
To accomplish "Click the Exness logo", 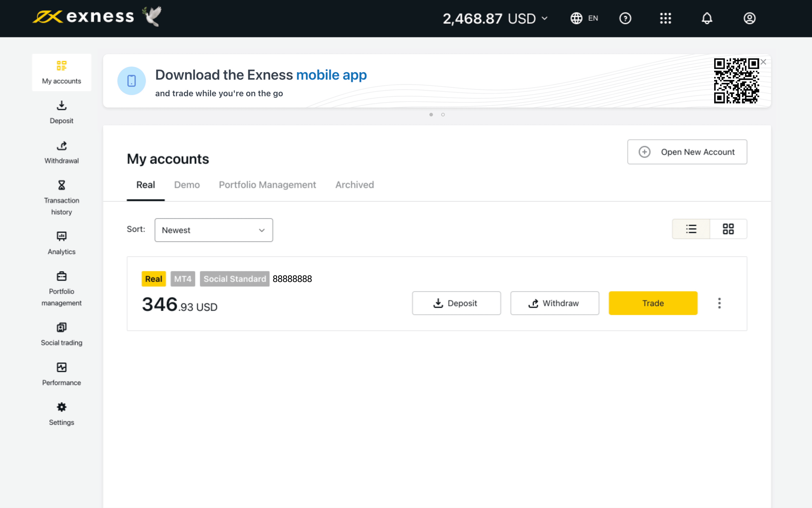I will 83,17.
